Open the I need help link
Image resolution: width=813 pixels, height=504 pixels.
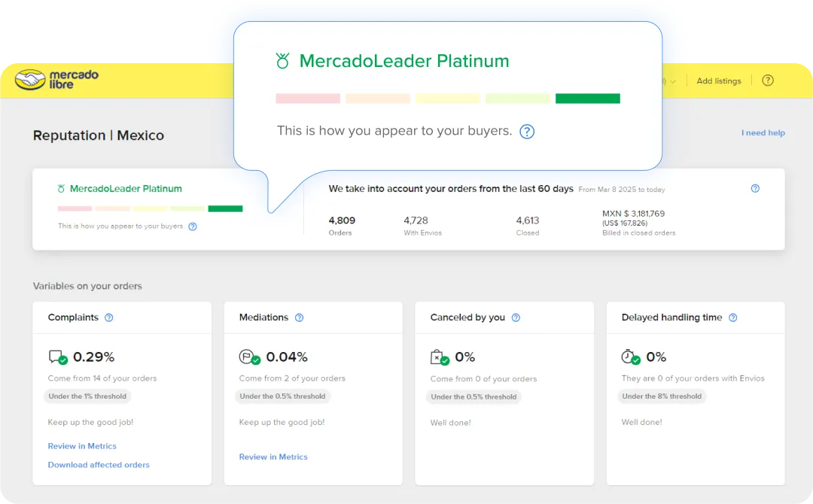763,133
